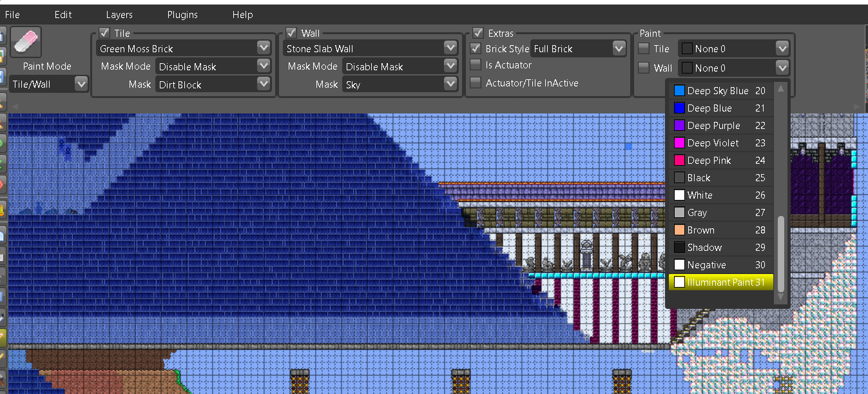The width and height of the screenshot is (868, 394).
Task: Open the Layers menu
Action: pyautogui.click(x=119, y=14)
